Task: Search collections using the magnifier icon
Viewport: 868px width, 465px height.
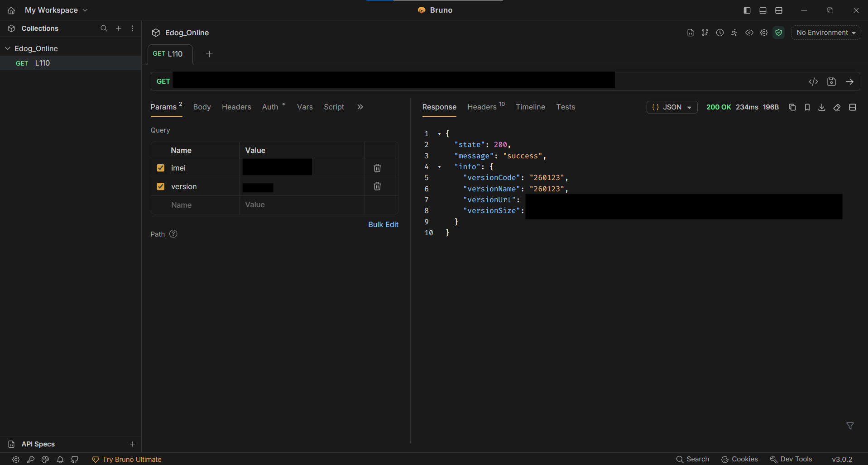Action: coord(104,28)
